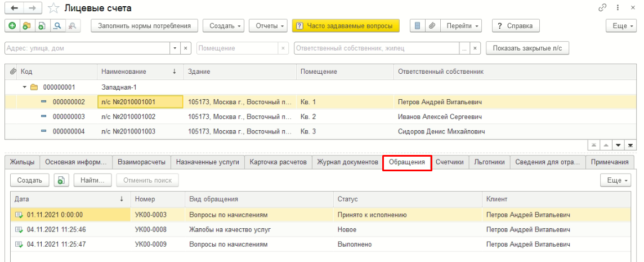Click the blue document list icon

coord(417,26)
